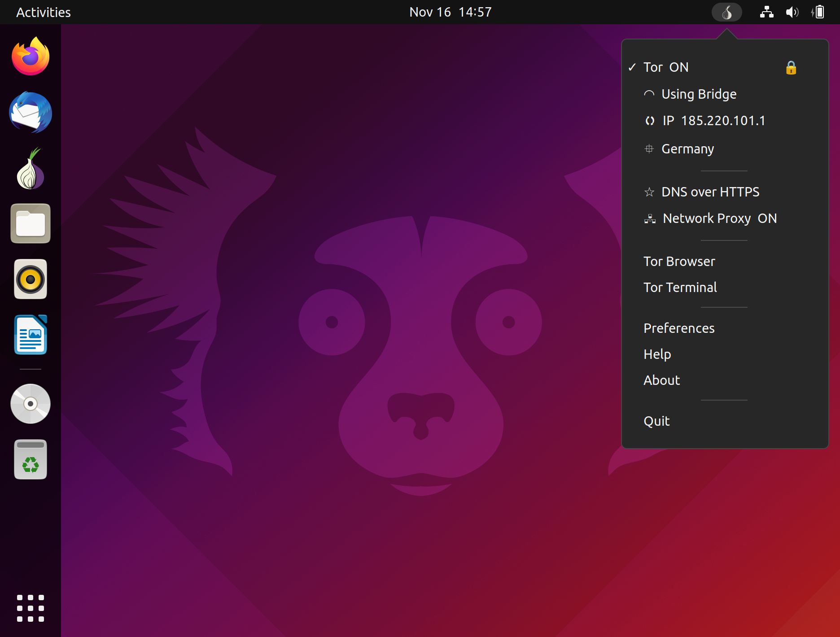Open LibreOffice Writer from the dock
840x637 pixels.
[31, 335]
